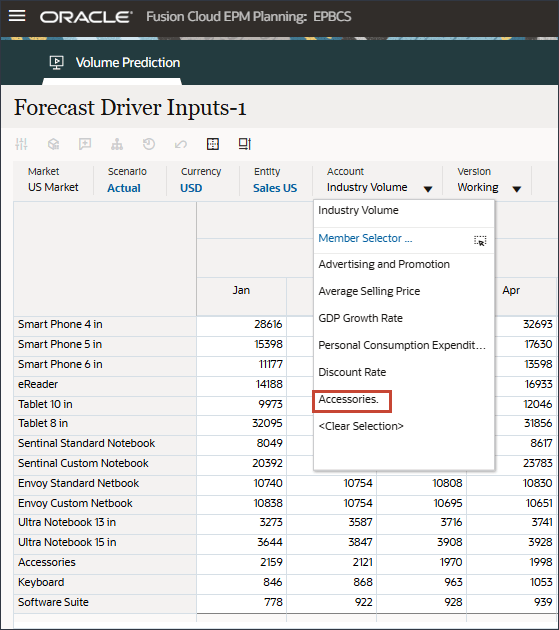Click the US Market label

coord(53,187)
